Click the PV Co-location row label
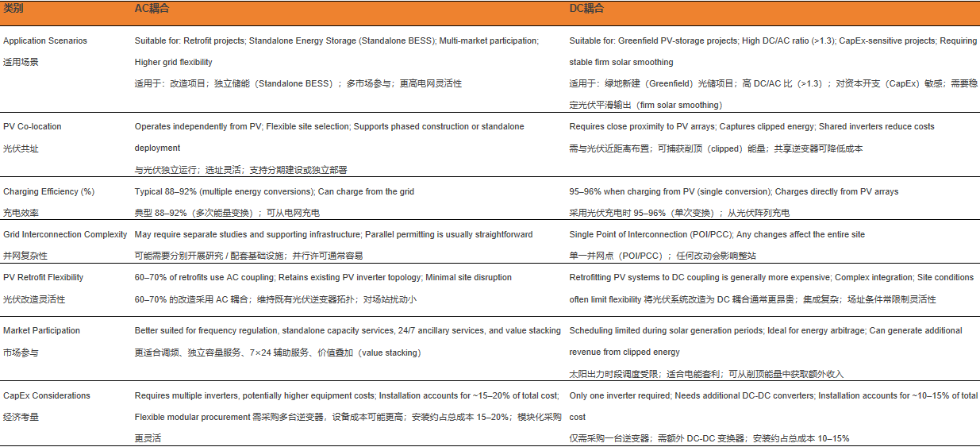The width and height of the screenshot is (980, 447). [33, 126]
